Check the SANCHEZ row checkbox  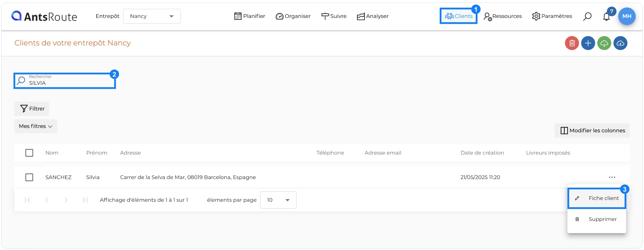[x=29, y=177]
